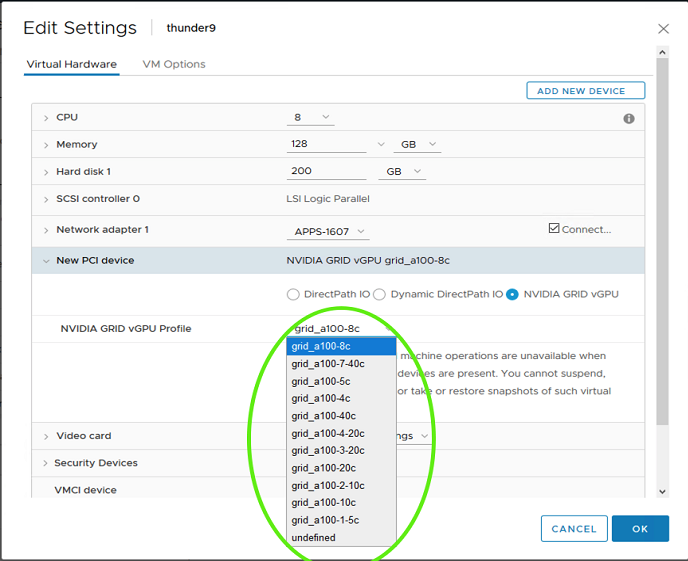
Task: Select the Virtual Hardware tab
Action: point(72,64)
